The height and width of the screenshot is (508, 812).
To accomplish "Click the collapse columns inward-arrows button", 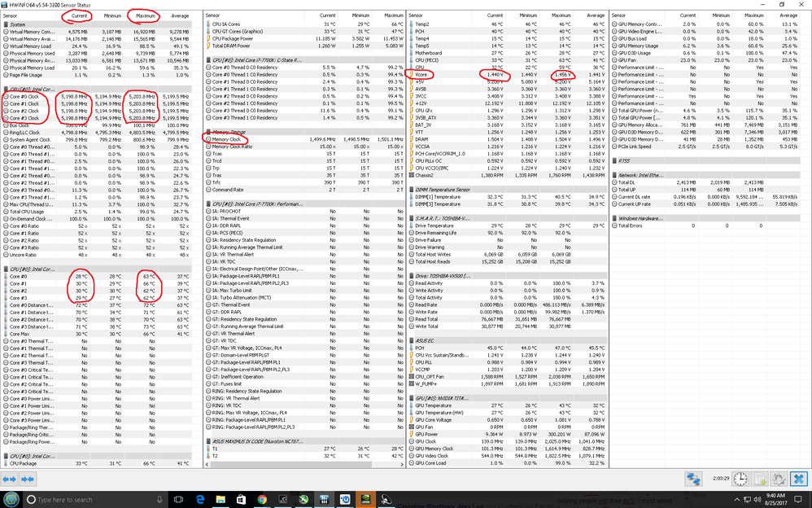I will click(28, 479).
